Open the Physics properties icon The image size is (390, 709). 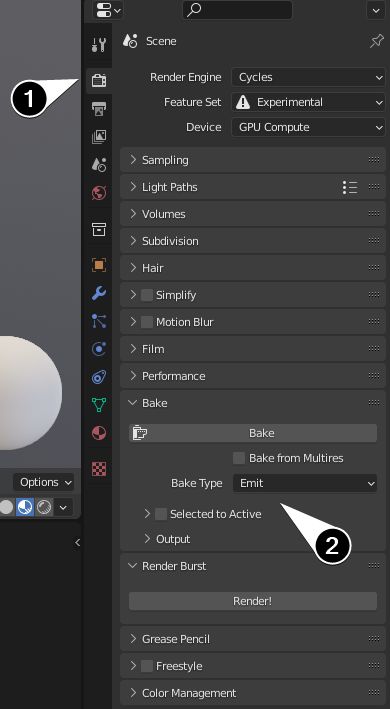click(x=99, y=349)
